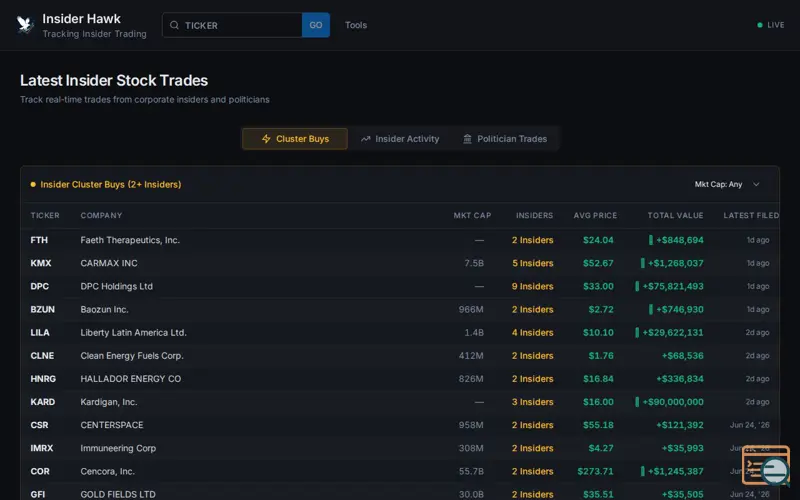Sort by the LATEST FILED column header
The height and width of the screenshot is (500, 800).
click(x=751, y=215)
